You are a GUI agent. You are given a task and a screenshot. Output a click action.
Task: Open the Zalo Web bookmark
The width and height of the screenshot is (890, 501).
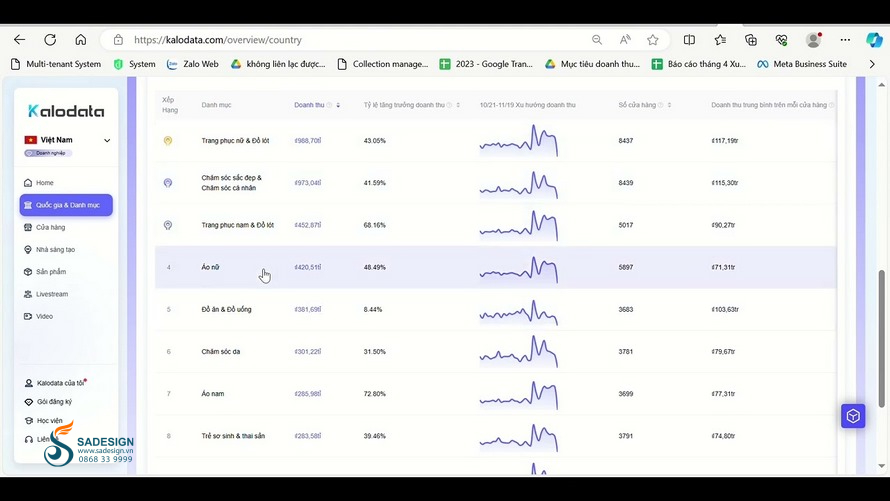click(192, 64)
